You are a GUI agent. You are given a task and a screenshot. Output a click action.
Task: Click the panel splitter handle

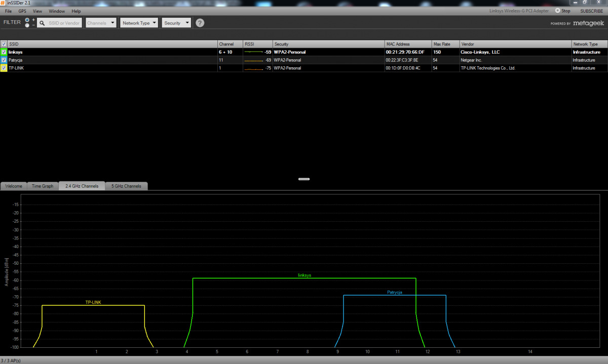pos(304,179)
